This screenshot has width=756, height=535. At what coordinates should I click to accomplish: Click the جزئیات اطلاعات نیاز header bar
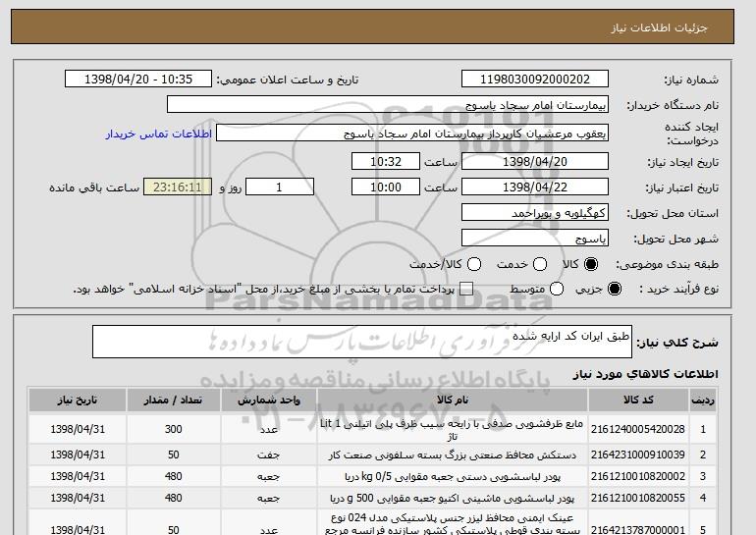click(x=372, y=27)
